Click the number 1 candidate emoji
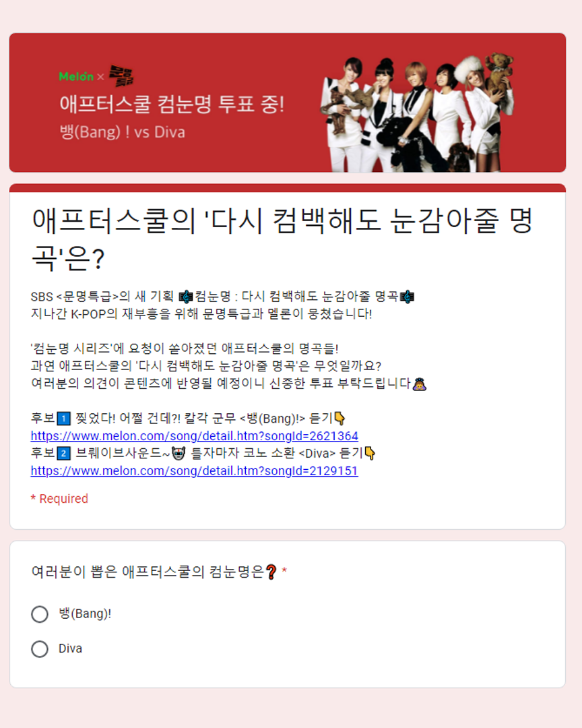This screenshot has width=582, height=728. [x=63, y=419]
